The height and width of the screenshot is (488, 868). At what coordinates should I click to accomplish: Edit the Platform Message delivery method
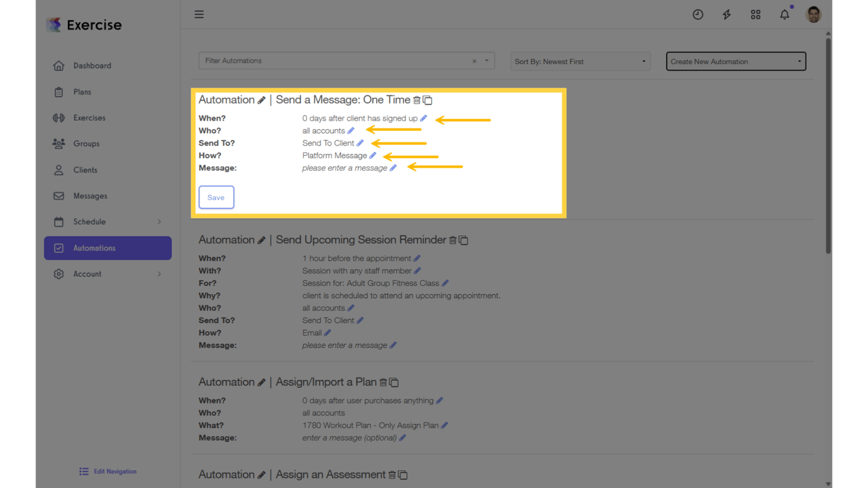(x=373, y=155)
